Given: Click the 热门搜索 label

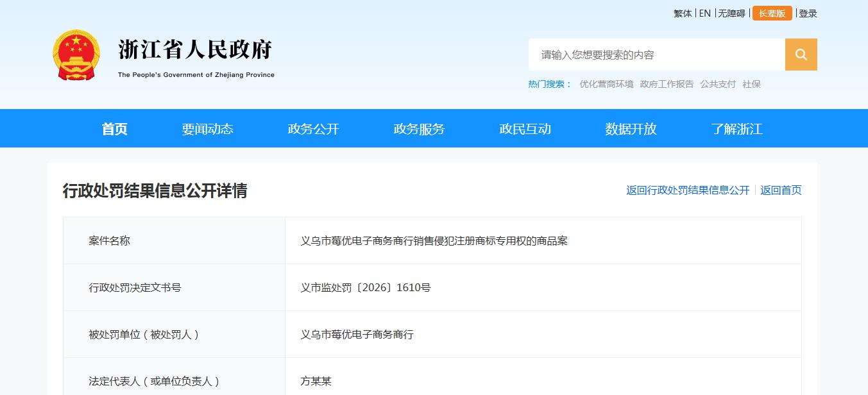Looking at the screenshot, I should coord(550,84).
